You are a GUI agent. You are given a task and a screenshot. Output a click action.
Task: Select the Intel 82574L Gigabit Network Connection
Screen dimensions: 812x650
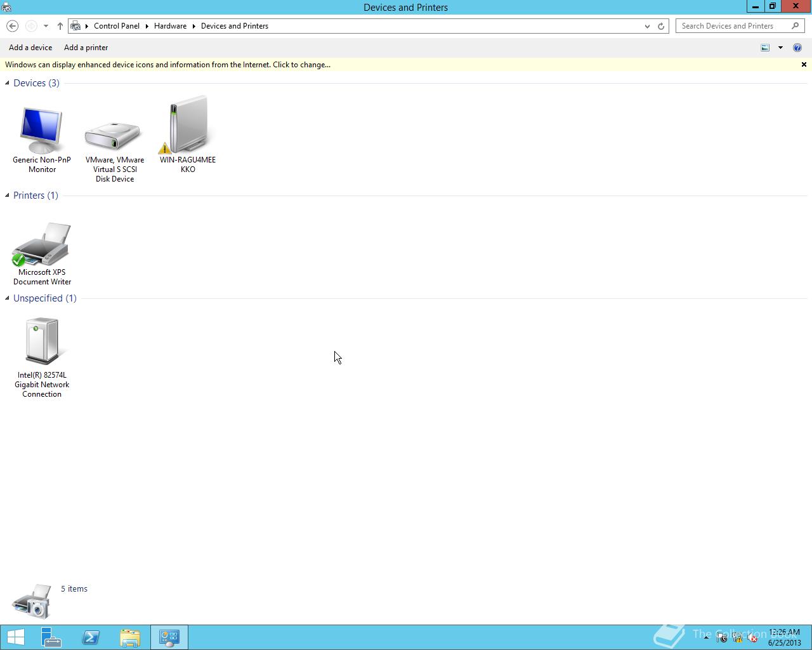click(42, 357)
